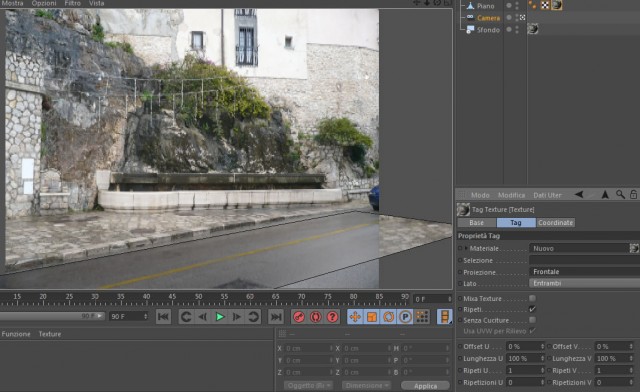
Task: Enable the Mixa Texture checkbox
Action: (x=532, y=298)
